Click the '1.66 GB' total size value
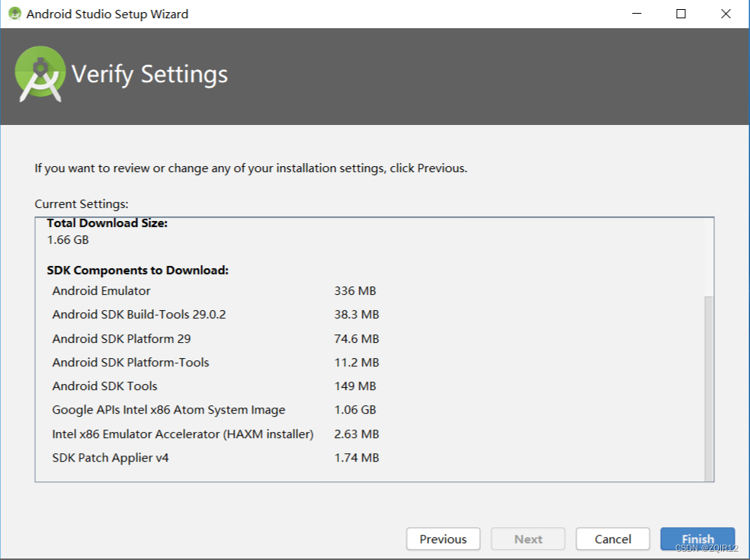Image resolution: width=750 pixels, height=560 pixels. point(68,239)
